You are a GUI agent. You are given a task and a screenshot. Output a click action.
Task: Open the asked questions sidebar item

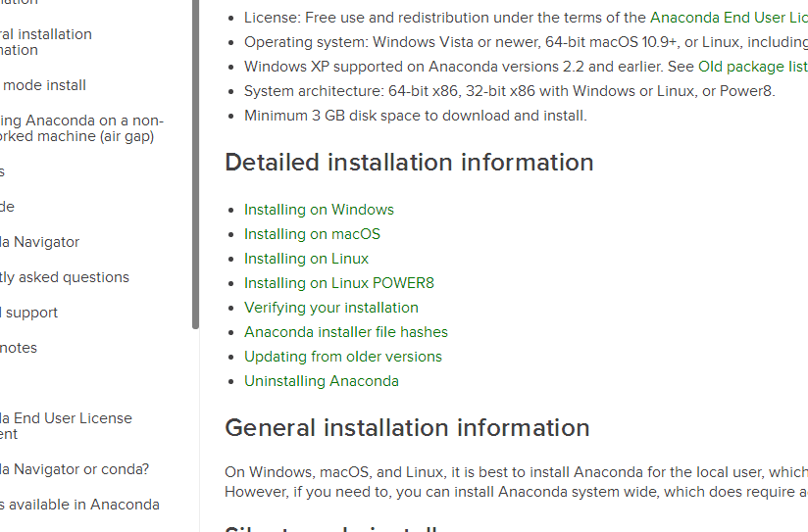click(x=65, y=277)
